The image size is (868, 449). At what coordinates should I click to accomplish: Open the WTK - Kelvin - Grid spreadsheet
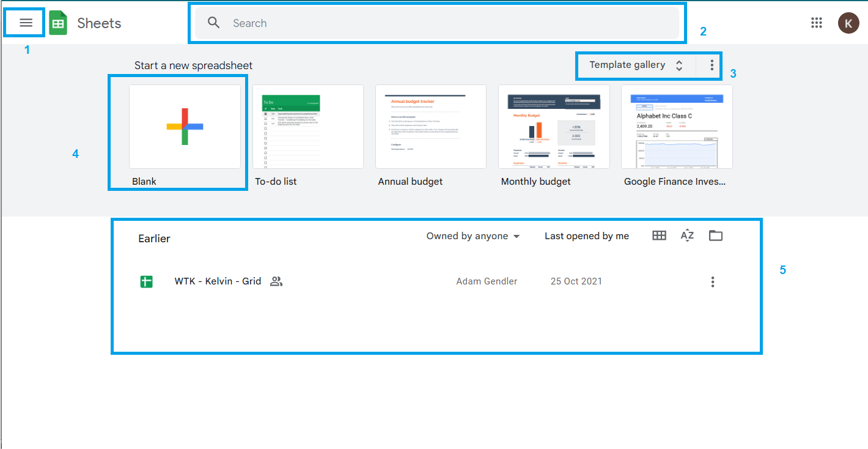(218, 281)
